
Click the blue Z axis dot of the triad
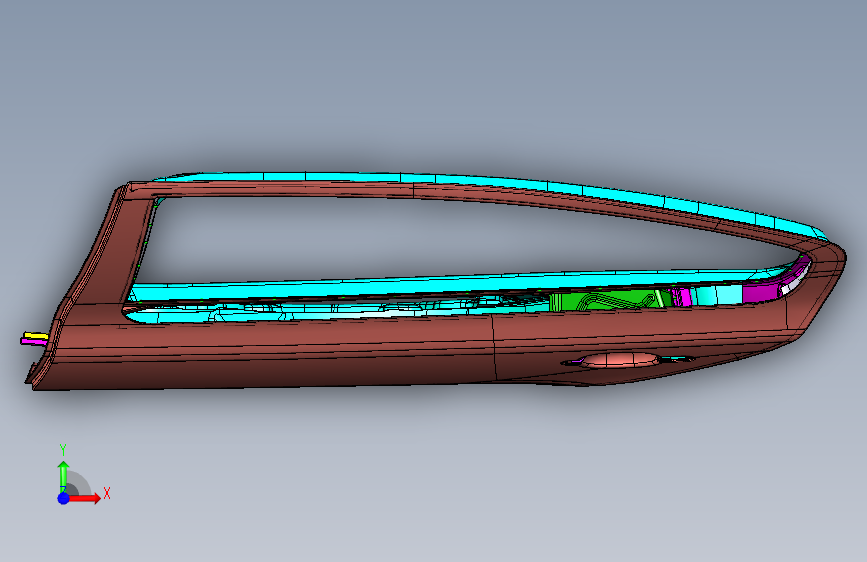tap(64, 498)
